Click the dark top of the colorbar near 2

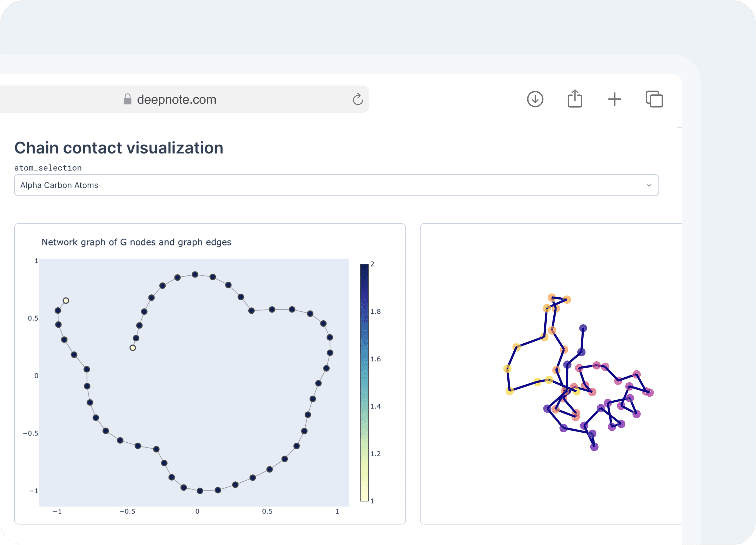(x=364, y=266)
